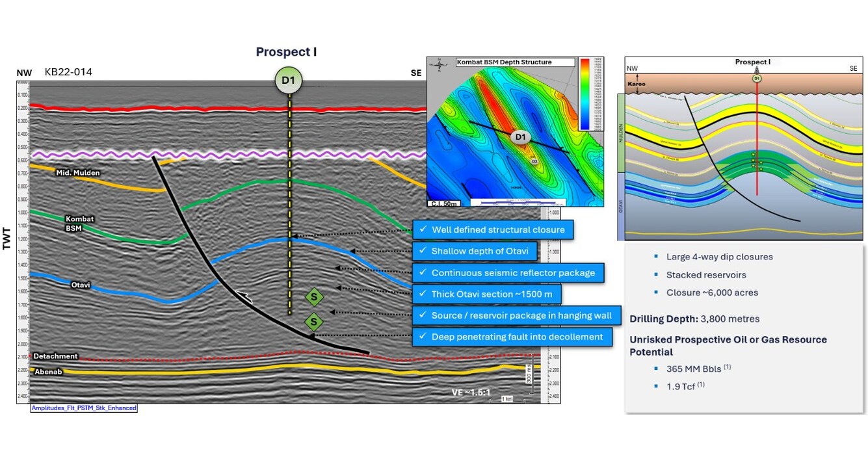This screenshot has width=868, height=455.
Task: Click the C.I. 50m contour interval badge
Action: (443, 202)
